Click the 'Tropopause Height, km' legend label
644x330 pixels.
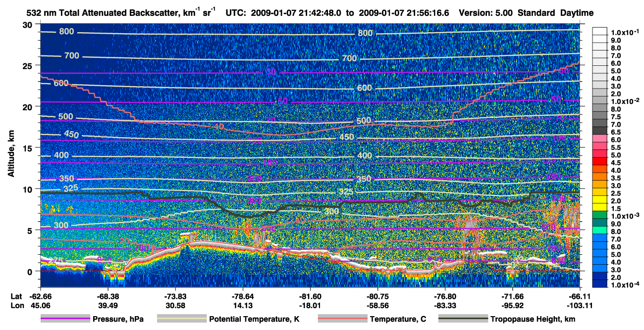(x=533, y=319)
